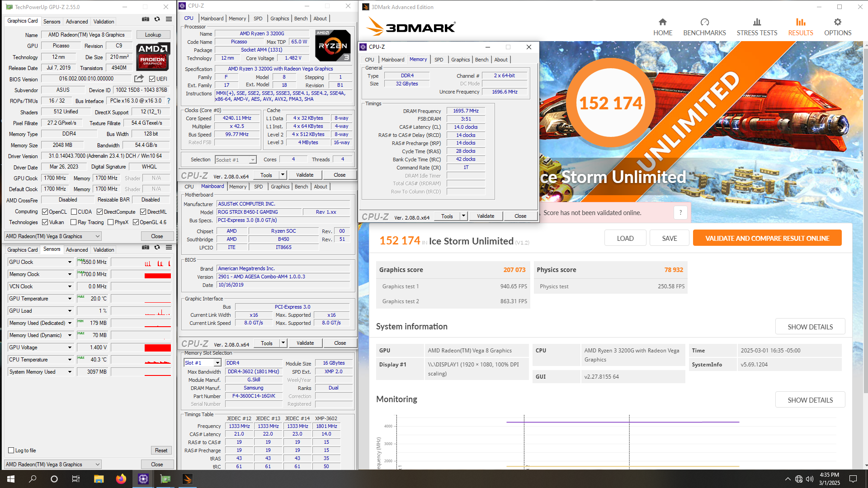Show details for System information
The height and width of the screenshot is (488, 868).
[x=810, y=327]
